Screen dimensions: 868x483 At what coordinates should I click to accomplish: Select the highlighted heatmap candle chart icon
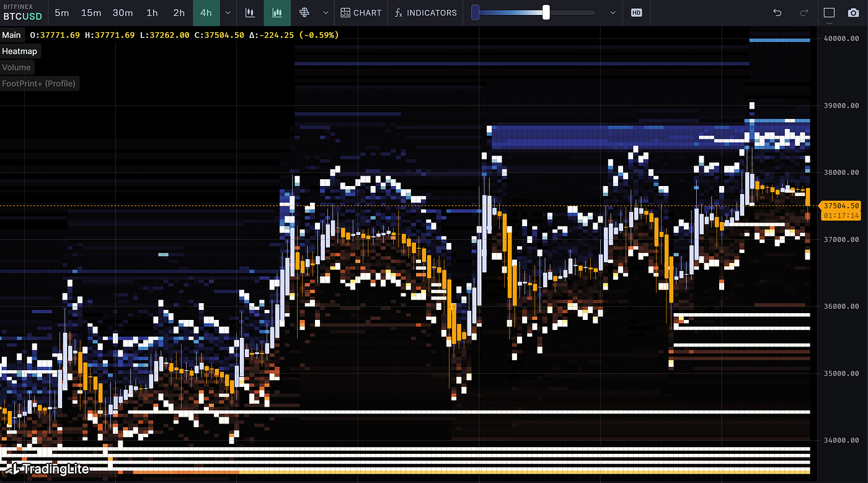tap(277, 12)
